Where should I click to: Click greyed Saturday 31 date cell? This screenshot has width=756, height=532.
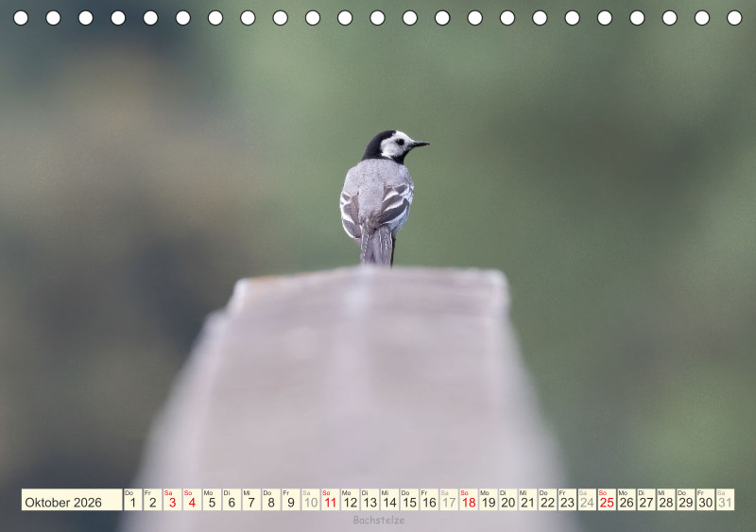click(725, 502)
